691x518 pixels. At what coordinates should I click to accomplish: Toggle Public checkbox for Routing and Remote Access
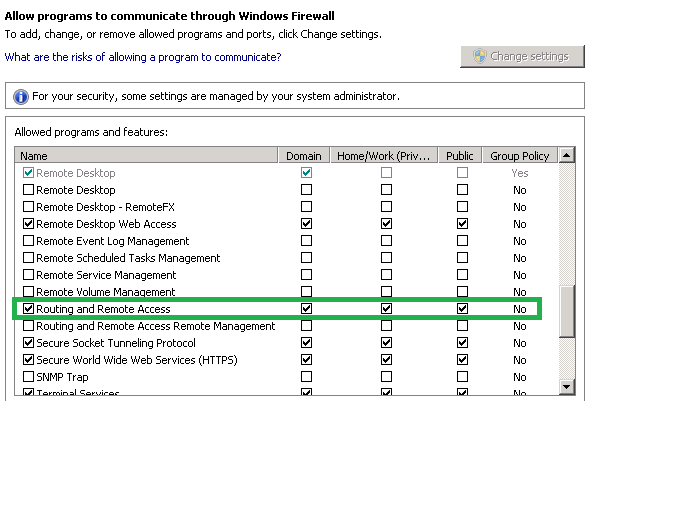click(x=462, y=309)
